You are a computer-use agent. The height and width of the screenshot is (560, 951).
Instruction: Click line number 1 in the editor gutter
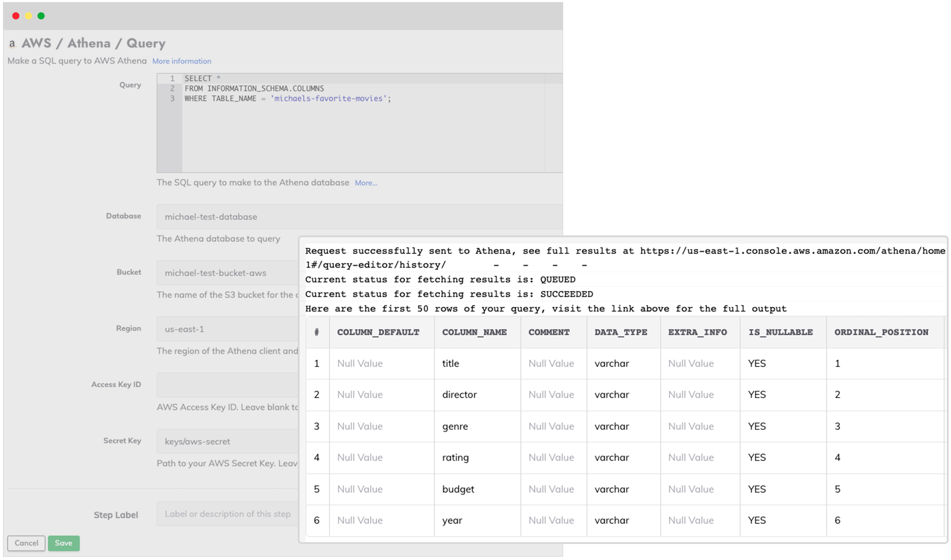(172, 78)
